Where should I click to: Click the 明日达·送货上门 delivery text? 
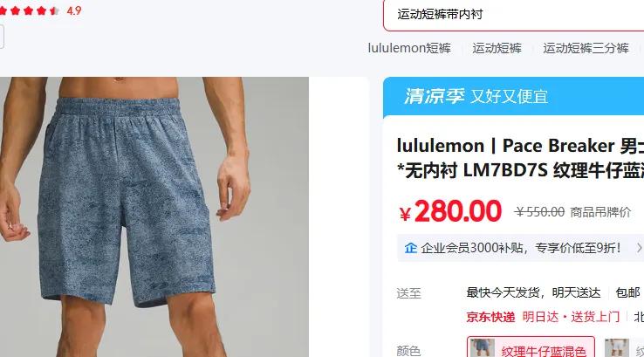tap(571, 317)
